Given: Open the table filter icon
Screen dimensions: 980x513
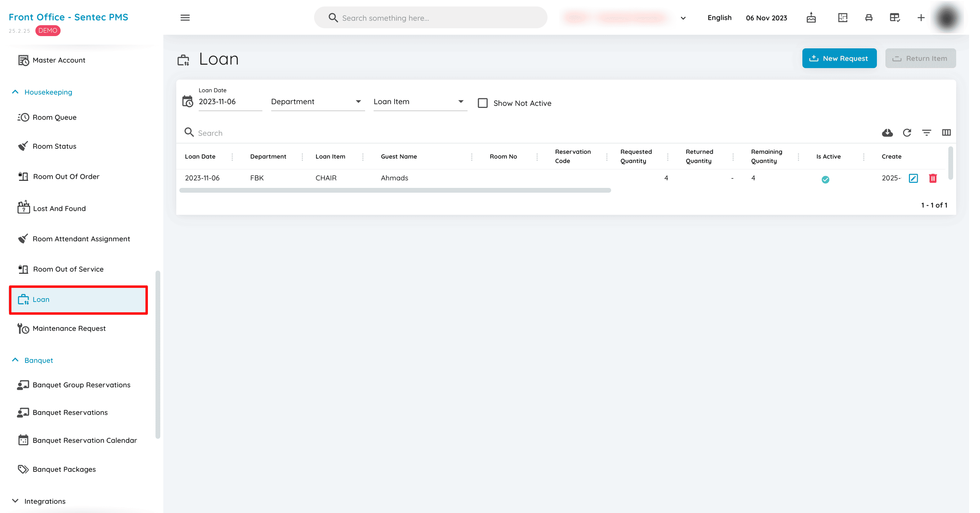Looking at the screenshot, I should point(927,132).
